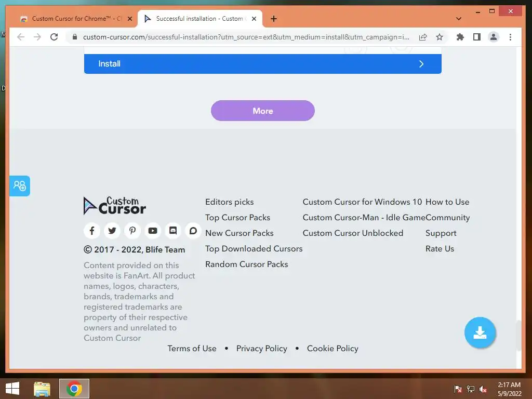The image size is (532, 399).
Task: Open the Editors picks link
Action: click(229, 202)
